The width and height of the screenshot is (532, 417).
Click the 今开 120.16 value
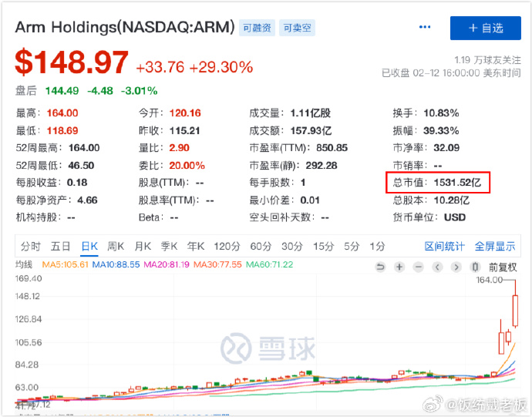pyautogui.click(x=185, y=113)
